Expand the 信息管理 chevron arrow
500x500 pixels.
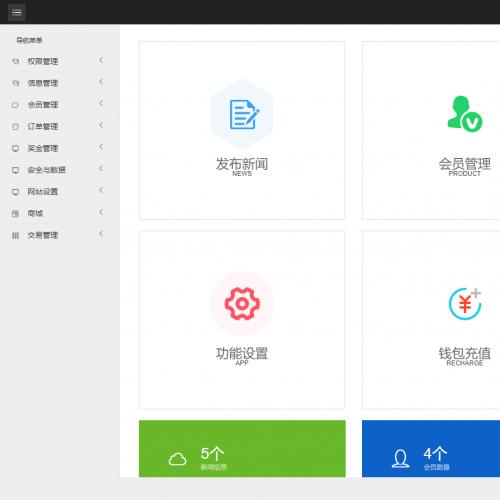click(101, 82)
